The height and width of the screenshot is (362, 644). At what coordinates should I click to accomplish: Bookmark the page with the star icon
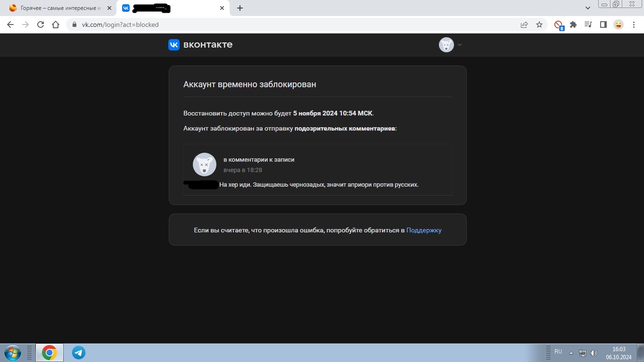(x=539, y=25)
